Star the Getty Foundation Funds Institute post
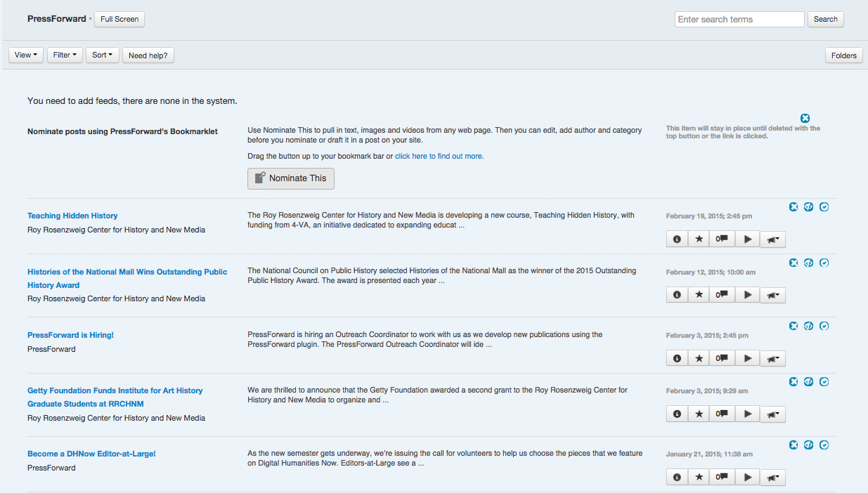The width and height of the screenshot is (868, 493). point(699,414)
